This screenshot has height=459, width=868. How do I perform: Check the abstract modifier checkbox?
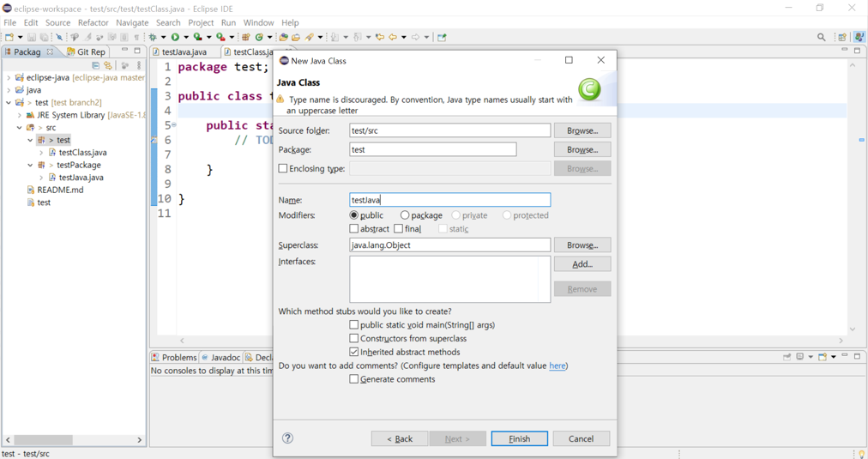tap(353, 228)
